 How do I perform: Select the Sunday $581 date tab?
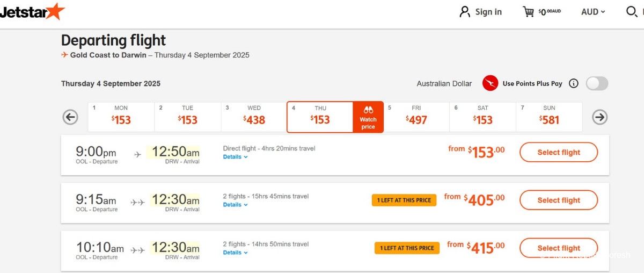click(x=549, y=117)
